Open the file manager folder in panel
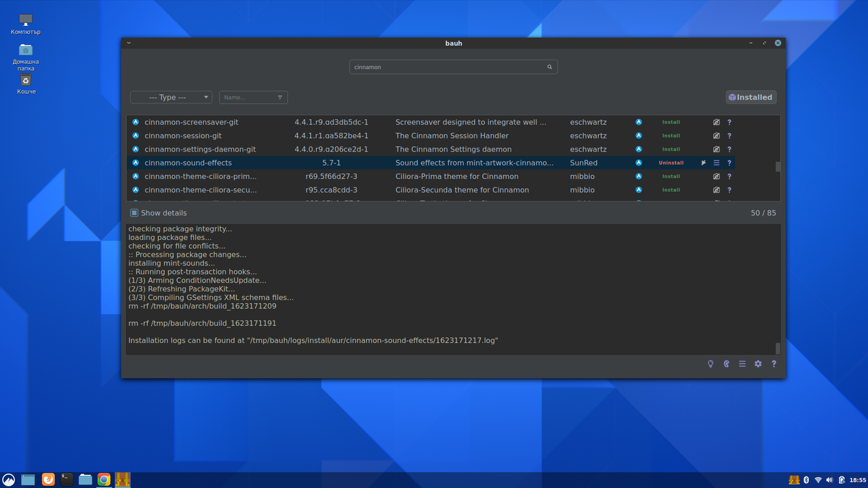 coord(85,480)
